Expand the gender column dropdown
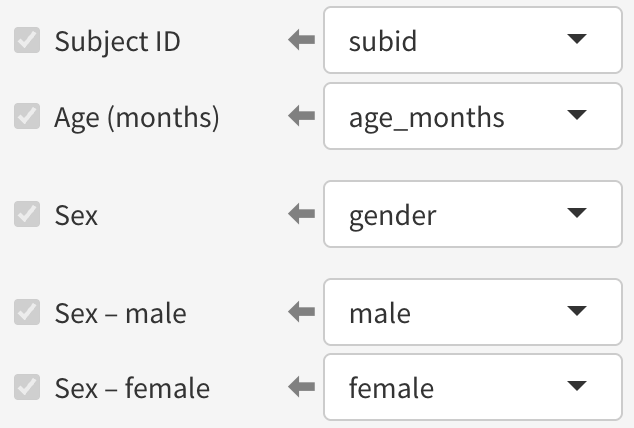This screenshot has height=428, width=634. (x=472, y=214)
